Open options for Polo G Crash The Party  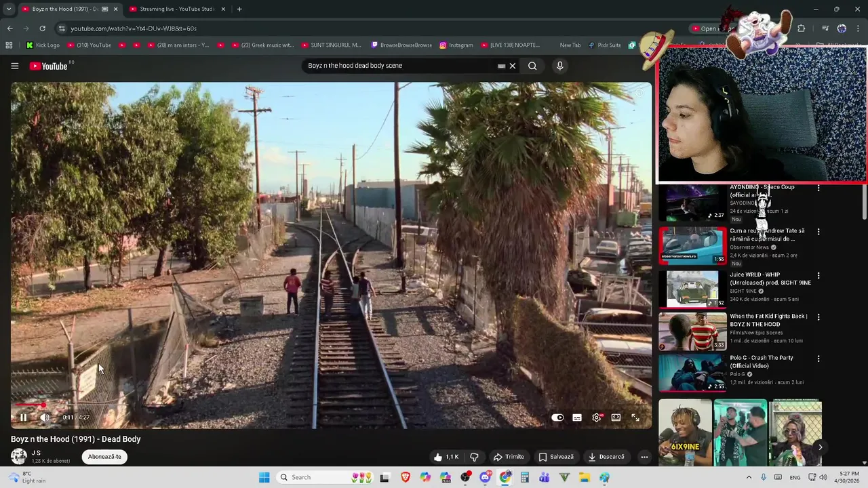point(818,359)
